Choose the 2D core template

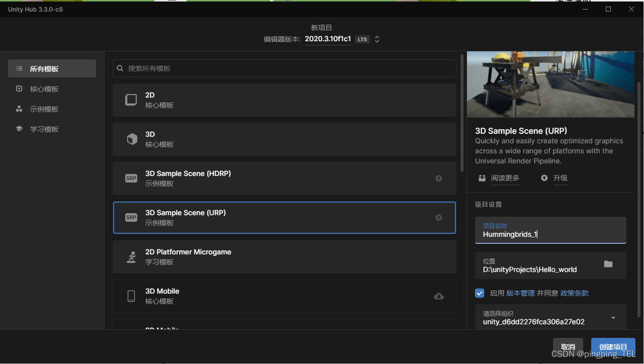point(285,100)
